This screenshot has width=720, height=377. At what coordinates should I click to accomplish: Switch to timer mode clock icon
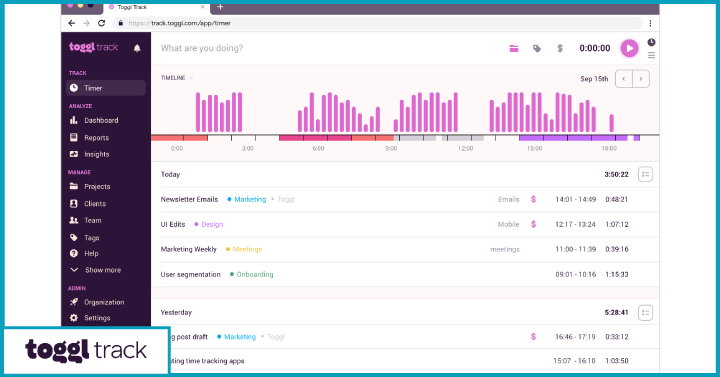(x=651, y=42)
